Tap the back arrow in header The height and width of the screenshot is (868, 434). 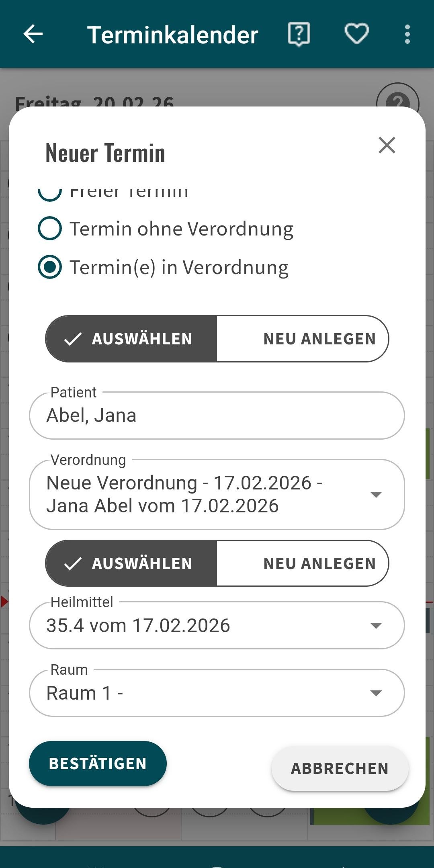pos(33,34)
